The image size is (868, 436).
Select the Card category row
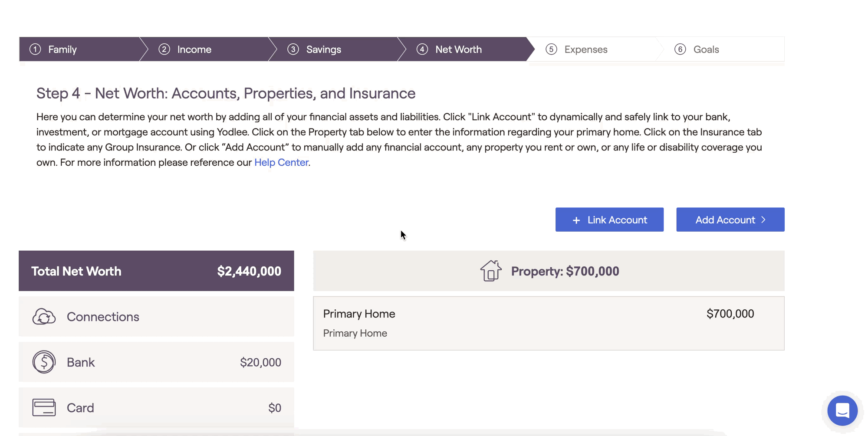pyautogui.click(x=156, y=407)
